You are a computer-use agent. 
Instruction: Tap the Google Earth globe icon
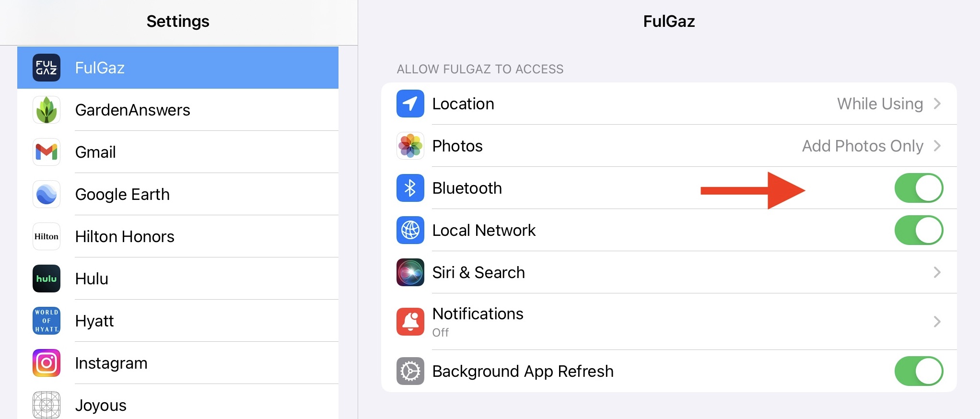(x=47, y=194)
